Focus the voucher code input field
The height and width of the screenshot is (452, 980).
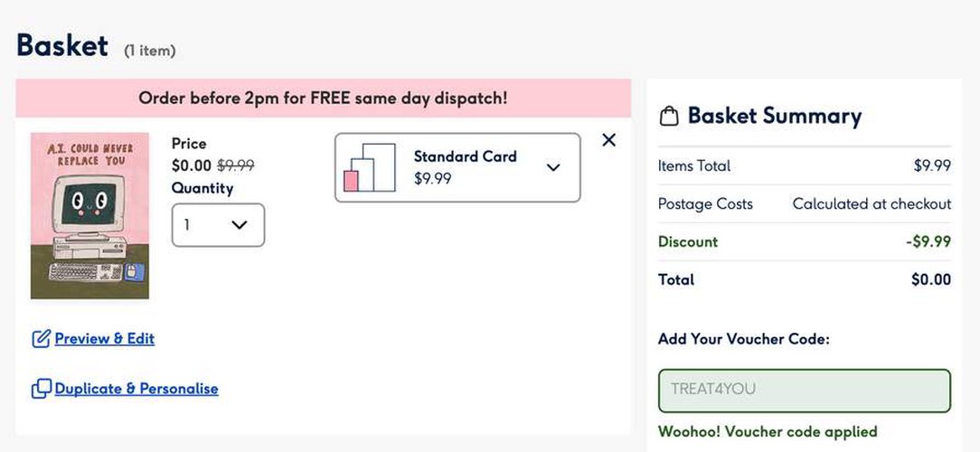point(804,390)
